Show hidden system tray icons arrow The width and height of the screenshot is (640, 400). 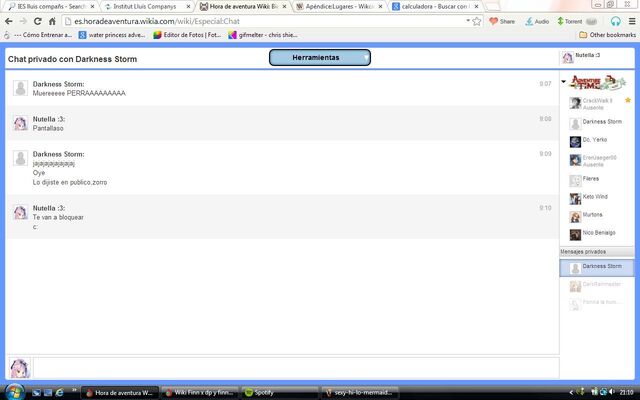[x=571, y=392]
